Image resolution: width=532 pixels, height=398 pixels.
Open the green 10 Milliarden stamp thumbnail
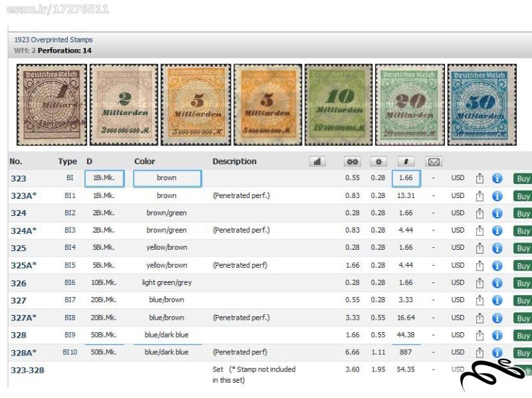point(338,105)
